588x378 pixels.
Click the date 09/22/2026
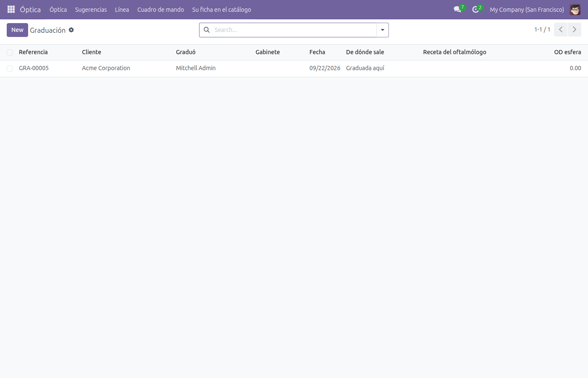point(325,68)
